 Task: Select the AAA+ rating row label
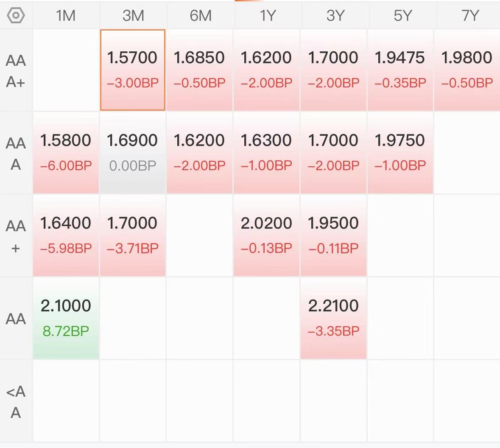coord(16,71)
